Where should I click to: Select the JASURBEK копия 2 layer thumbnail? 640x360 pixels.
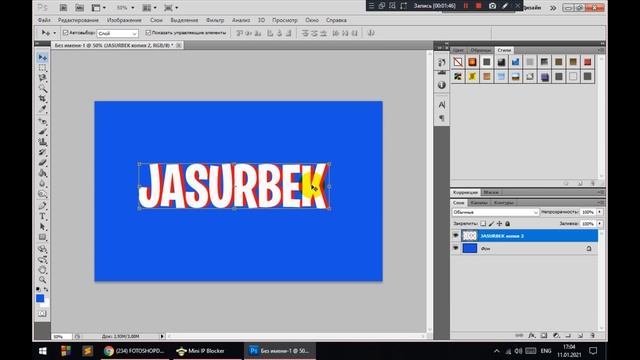pyautogui.click(x=469, y=236)
